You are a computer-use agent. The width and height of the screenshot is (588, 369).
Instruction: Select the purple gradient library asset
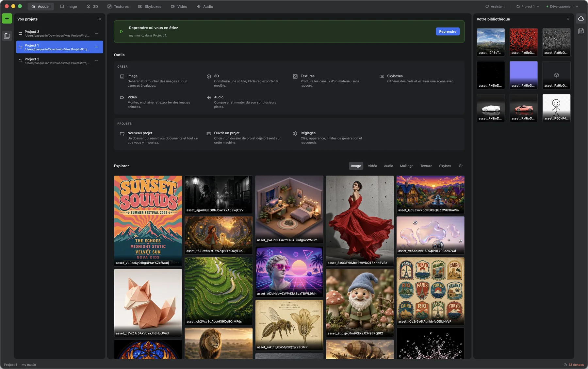(523, 75)
